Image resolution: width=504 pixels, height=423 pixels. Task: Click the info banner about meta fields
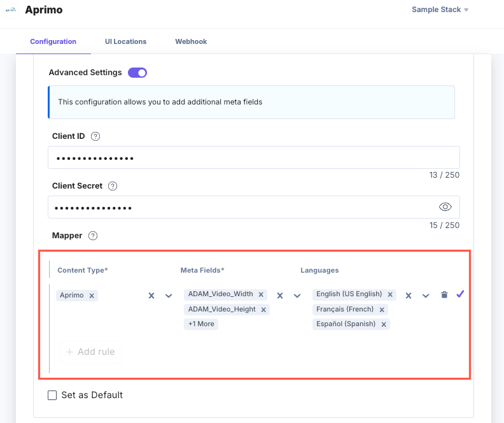point(251,103)
